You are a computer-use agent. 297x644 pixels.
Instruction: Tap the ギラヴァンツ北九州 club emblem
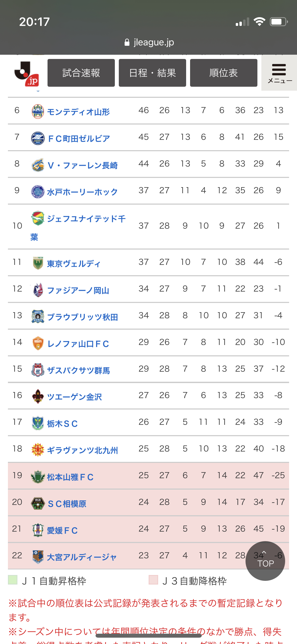[38, 450]
